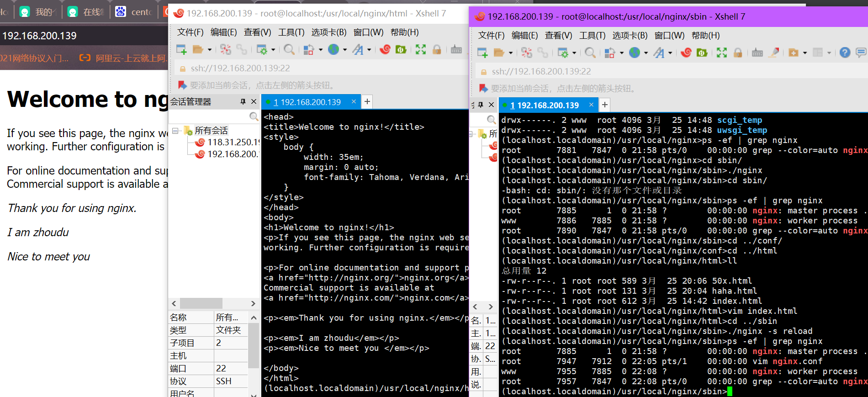Click the red Xagent swirl icon in the sbin window toolbar
The width and height of the screenshot is (868, 397).
coord(686,53)
